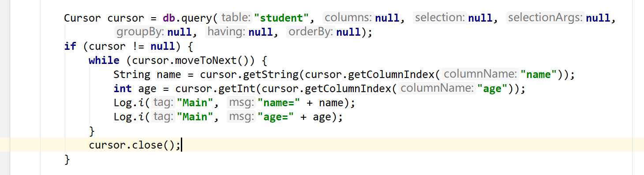The width and height of the screenshot is (644, 175).
Task: Click the cursor.close() statement
Action: pos(135,145)
